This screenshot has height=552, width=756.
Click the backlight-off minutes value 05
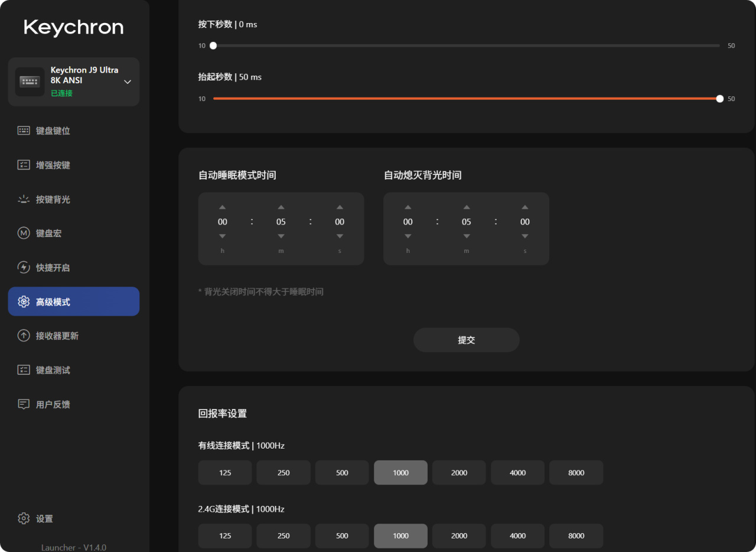click(x=467, y=222)
